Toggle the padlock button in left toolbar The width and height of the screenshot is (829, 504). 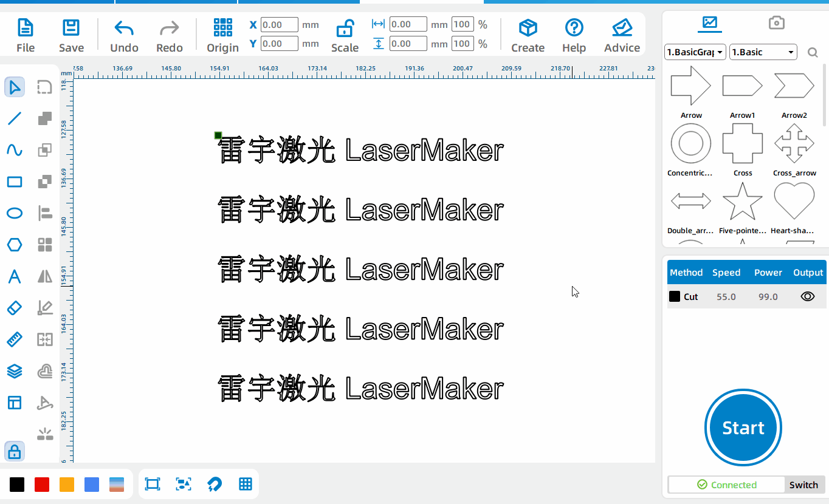click(15, 451)
